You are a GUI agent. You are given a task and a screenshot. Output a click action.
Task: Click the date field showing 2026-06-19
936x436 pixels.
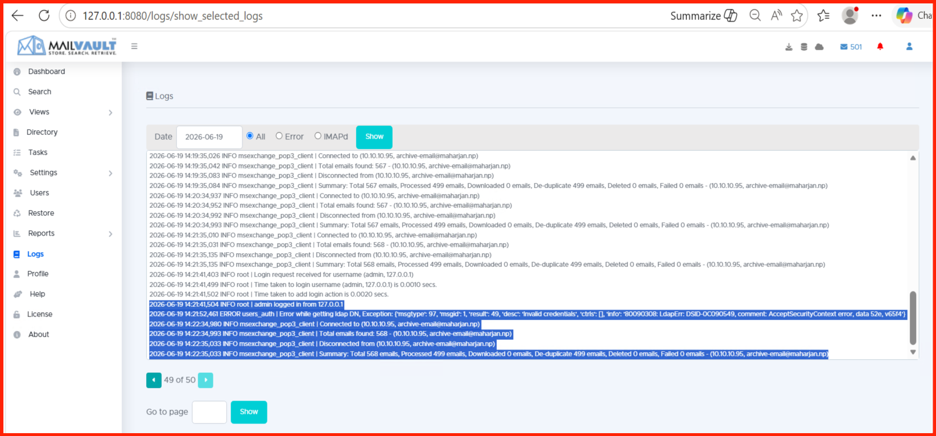click(209, 137)
